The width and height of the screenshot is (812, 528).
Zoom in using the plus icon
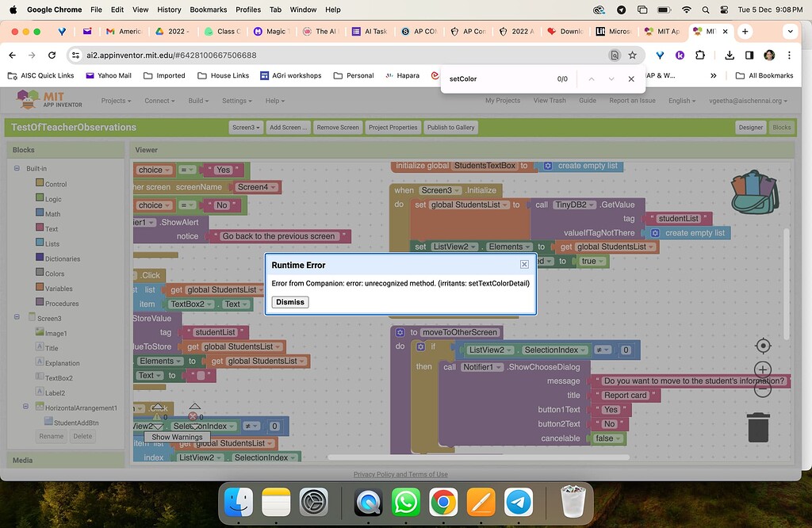(762, 369)
